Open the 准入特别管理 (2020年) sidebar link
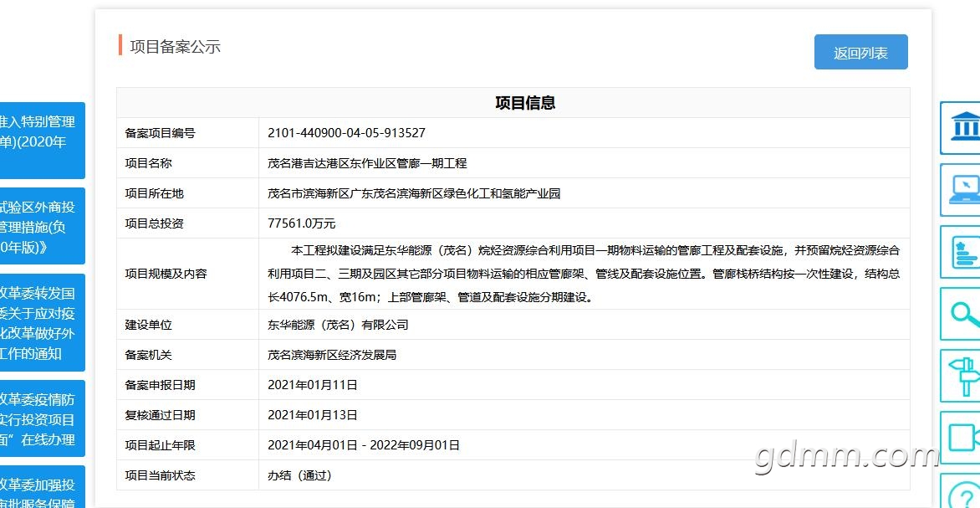The image size is (980, 508). [x=41, y=140]
